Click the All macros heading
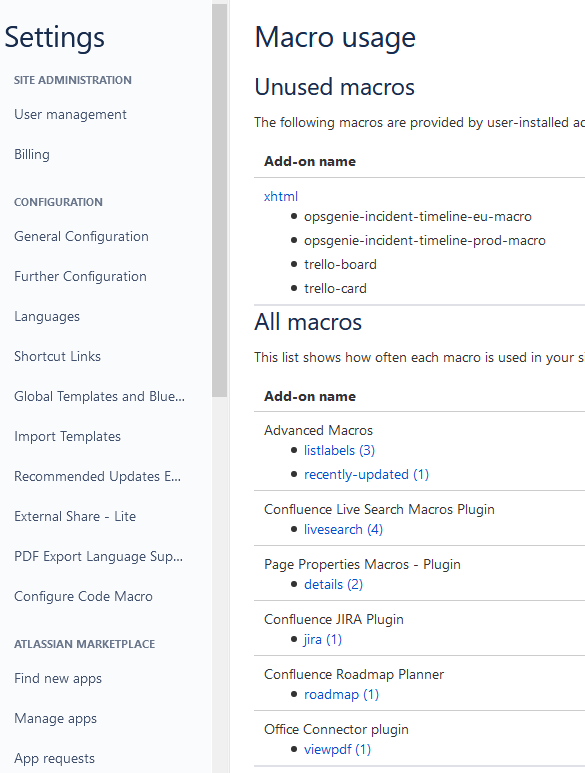The image size is (585, 773). tap(308, 322)
